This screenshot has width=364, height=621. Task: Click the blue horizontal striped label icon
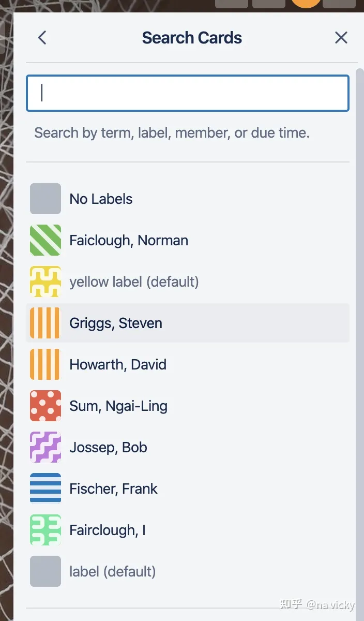(45, 489)
